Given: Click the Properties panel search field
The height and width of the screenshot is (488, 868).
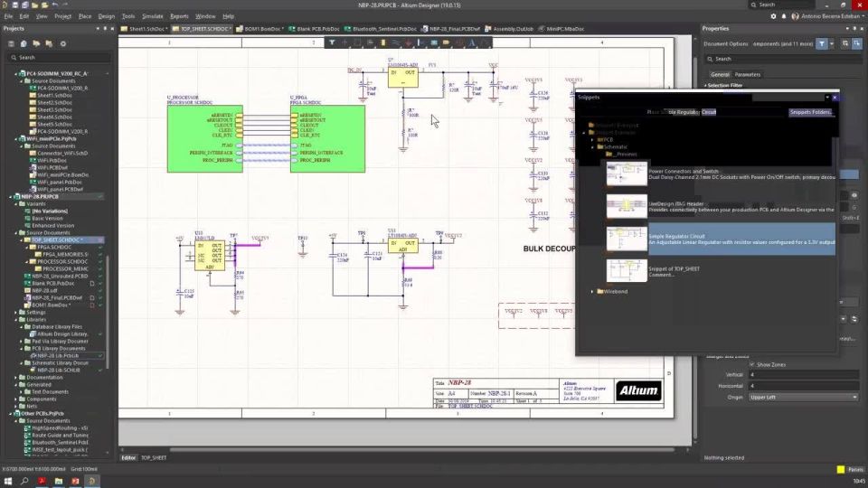Looking at the screenshot, I should tap(781, 60).
